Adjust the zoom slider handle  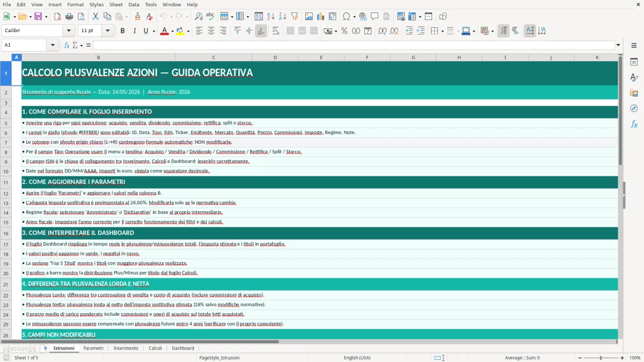601,358
